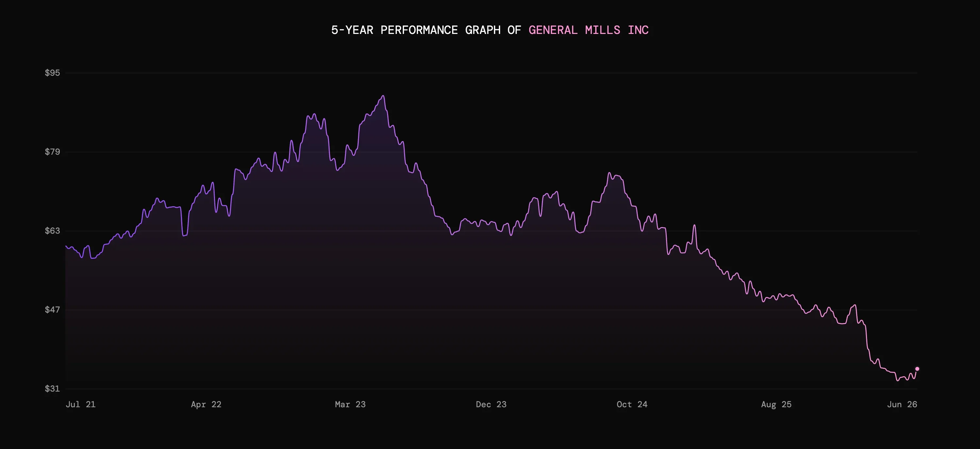Image resolution: width=980 pixels, height=449 pixels.
Task: Click the $95 y-axis label
Action: (53, 72)
